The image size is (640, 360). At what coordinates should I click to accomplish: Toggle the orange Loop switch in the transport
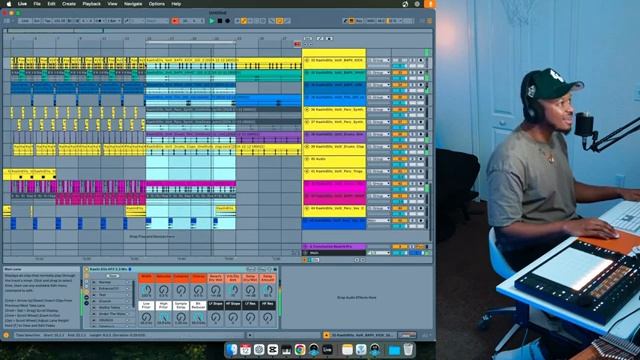point(280,21)
